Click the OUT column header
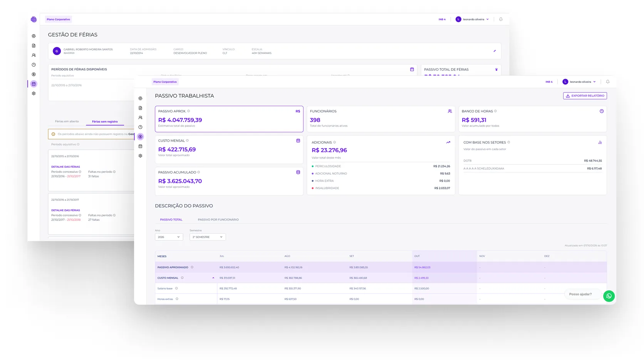Image resolution: width=644 pixels, height=362 pixels. click(x=444, y=256)
